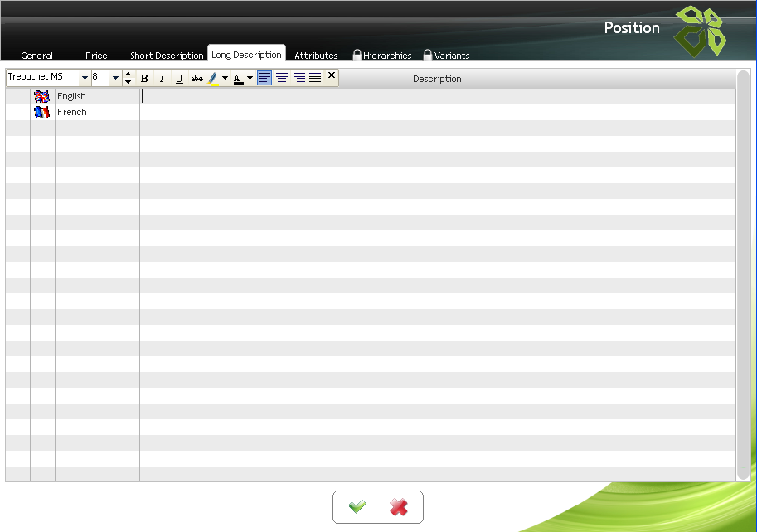
Task: Open the Trebuchet MS font dropdown
Action: pos(85,78)
